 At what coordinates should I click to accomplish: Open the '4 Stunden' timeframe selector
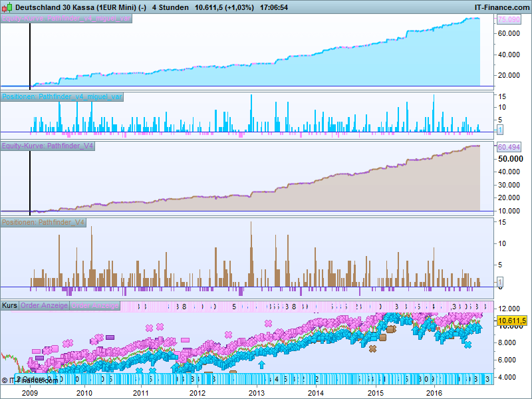(170, 7)
